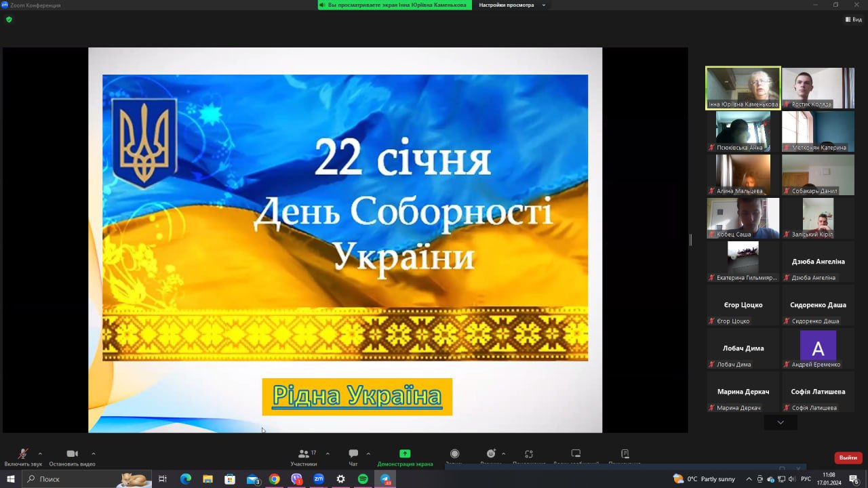Open Mail app from taskbar
Screen dimensions: 868x488
(x=253, y=479)
